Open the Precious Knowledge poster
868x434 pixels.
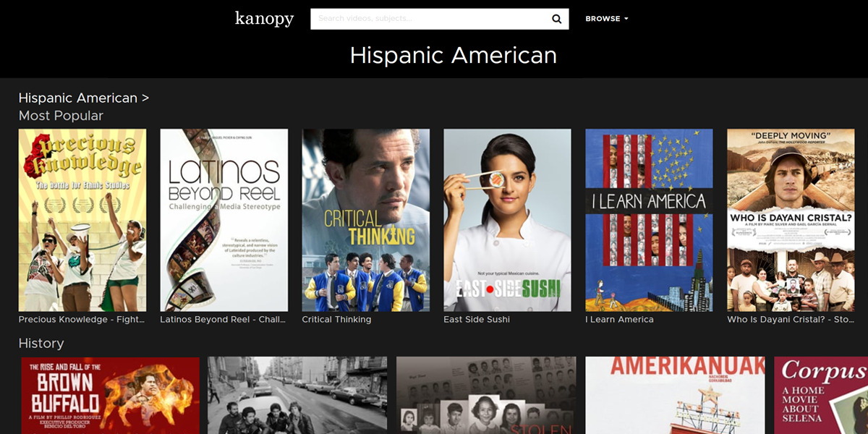pyautogui.click(x=82, y=219)
